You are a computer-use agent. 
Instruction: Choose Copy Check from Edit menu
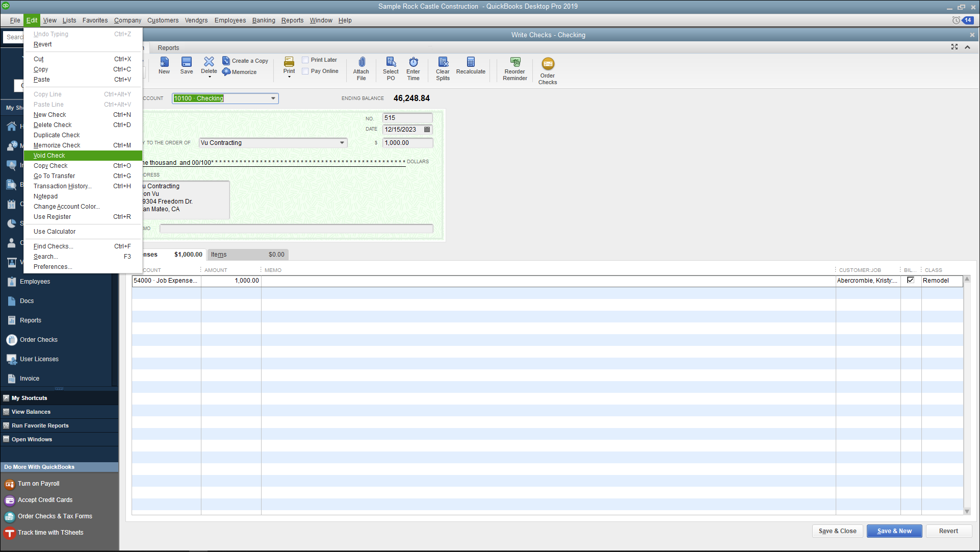83,166
